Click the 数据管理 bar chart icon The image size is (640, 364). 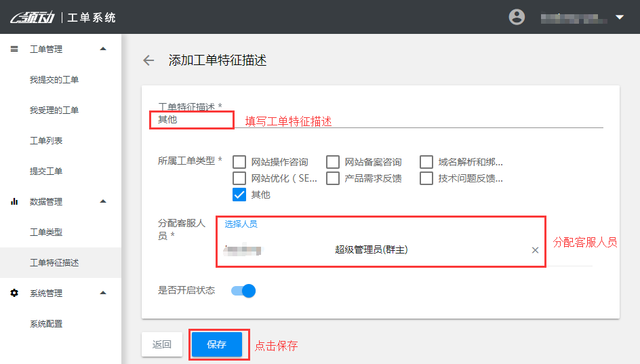(x=14, y=201)
